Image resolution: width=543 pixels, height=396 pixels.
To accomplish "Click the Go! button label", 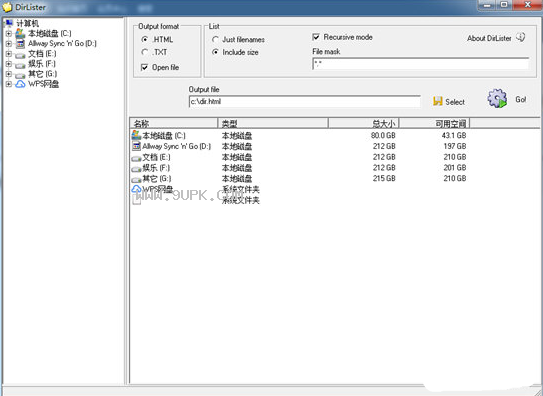I will click(521, 100).
